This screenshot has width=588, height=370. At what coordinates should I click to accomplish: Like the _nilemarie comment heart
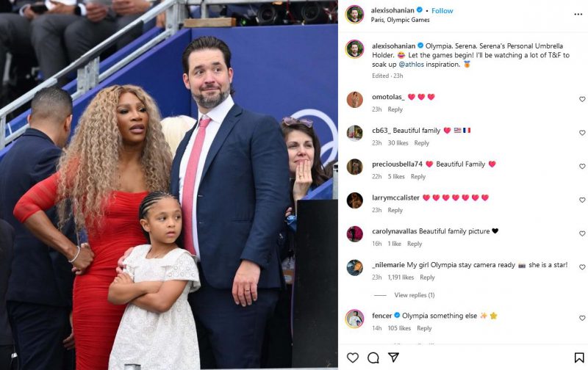582,267
